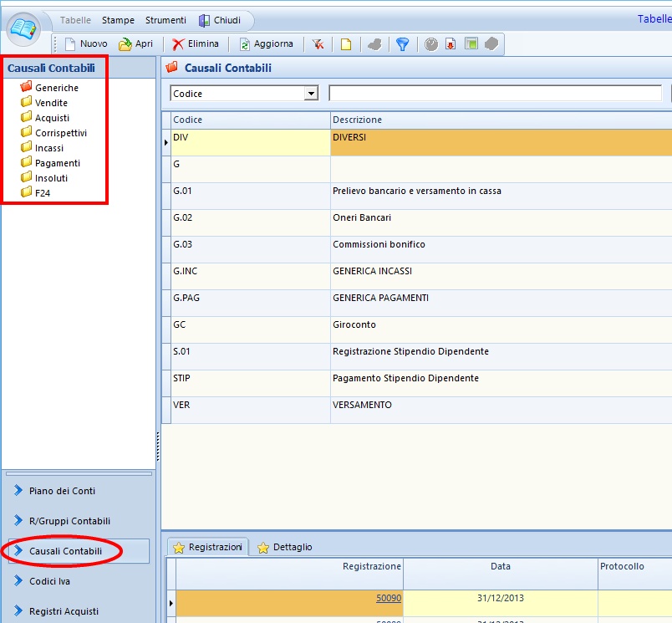This screenshot has height=623, width=672.
Task: Click the Elimina red X button
Action: point(196,44)
